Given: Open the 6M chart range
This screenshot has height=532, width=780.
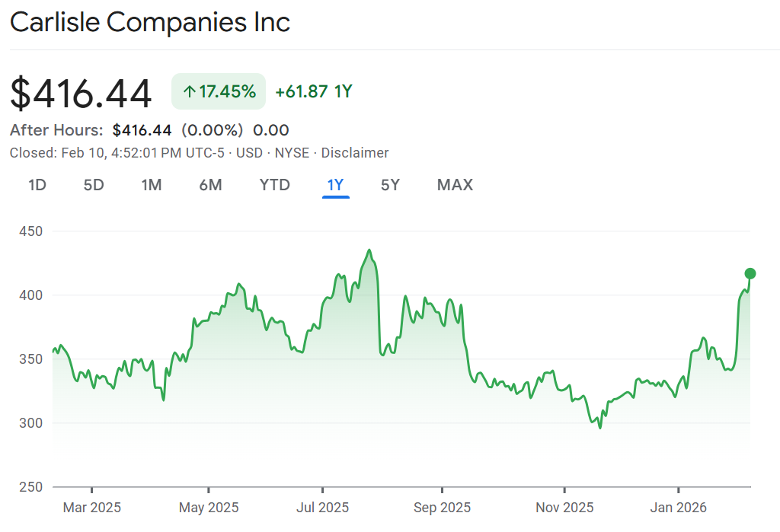Looking at the screenshot, I should [x=210, y=185].
